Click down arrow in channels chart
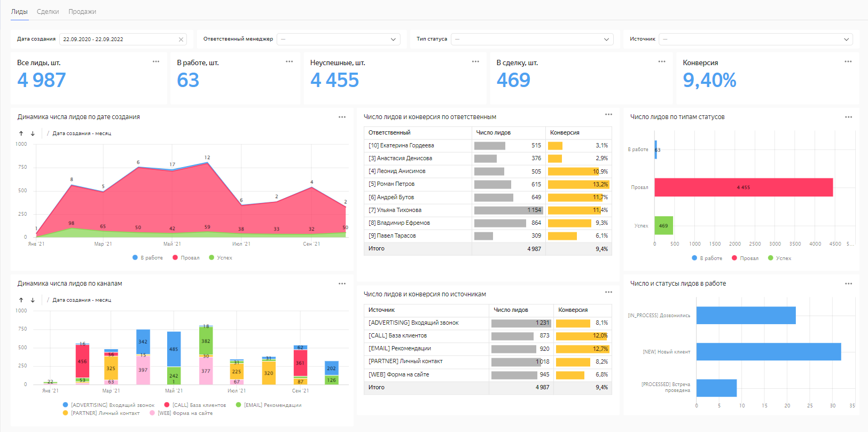Image resolution: width=868 pixels, height=432 pixels. 33,300
